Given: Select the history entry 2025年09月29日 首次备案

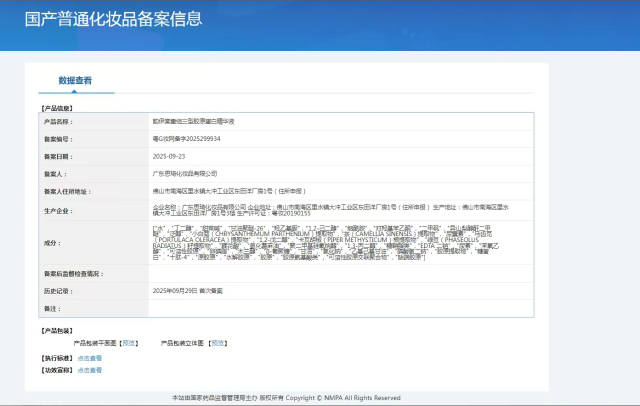Looking at the screenshot, I should pos(188,291).
